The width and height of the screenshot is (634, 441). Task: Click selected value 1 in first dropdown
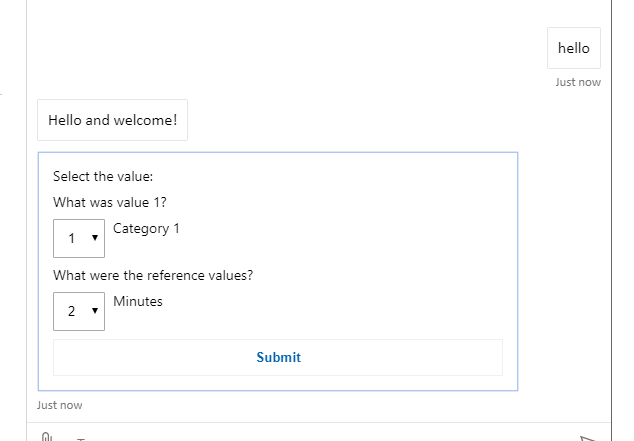[x=71, y=238]
